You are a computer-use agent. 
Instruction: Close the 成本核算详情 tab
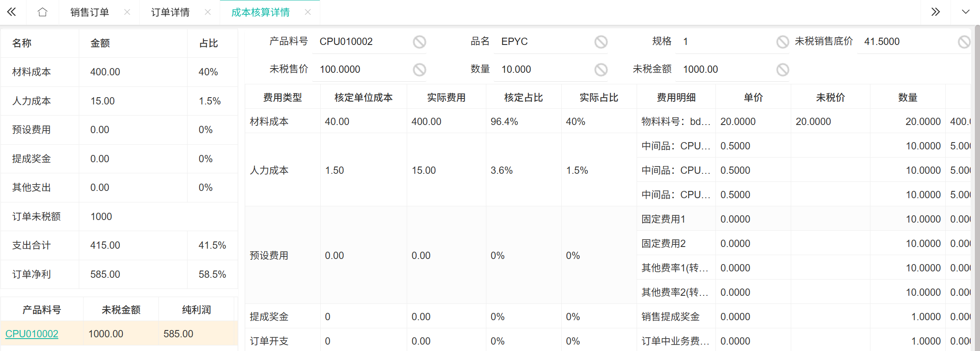click(308, 12)
